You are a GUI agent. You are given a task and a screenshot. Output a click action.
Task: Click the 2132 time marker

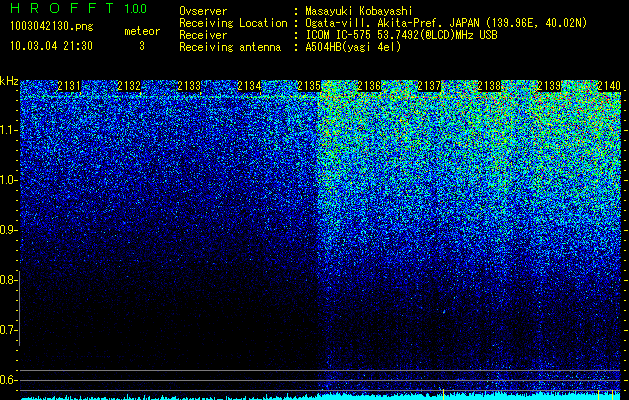(x=129, y=86)
